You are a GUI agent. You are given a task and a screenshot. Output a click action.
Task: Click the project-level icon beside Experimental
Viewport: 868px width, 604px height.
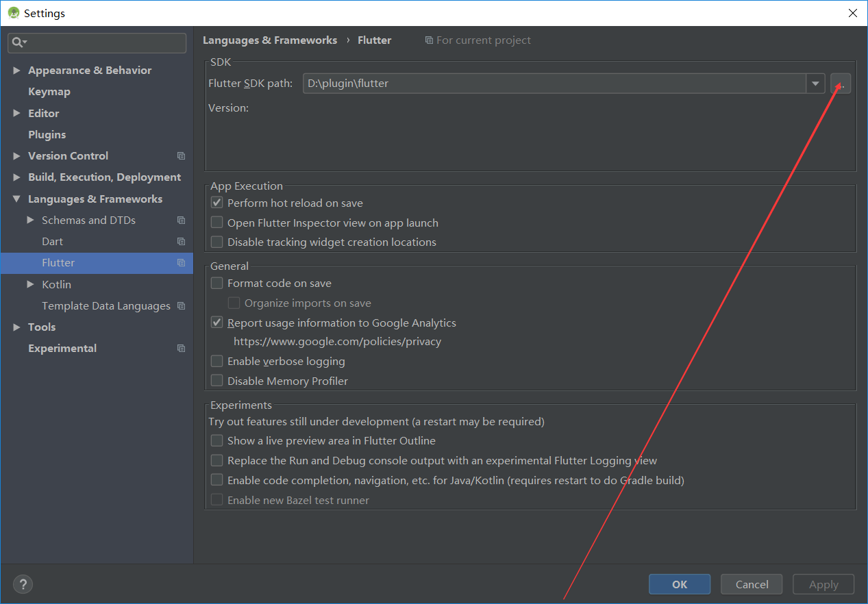click(x=181, y=349)
